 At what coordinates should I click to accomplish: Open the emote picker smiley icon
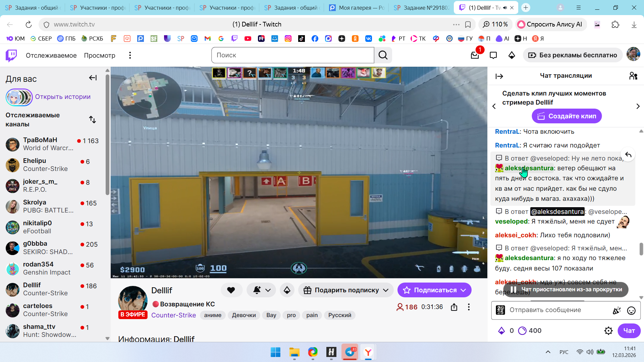coord(631,310)
